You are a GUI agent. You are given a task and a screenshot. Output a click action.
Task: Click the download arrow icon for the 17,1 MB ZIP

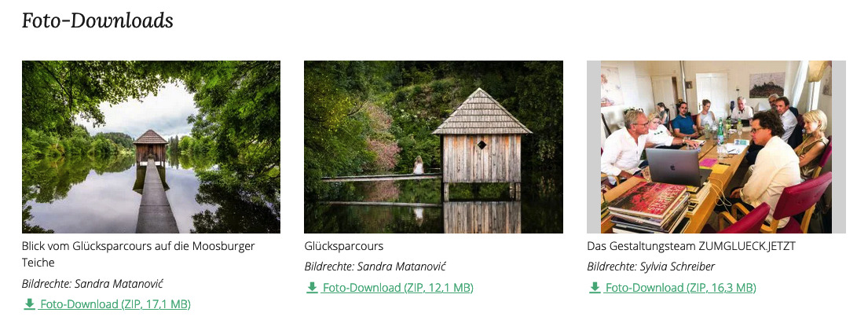coord(30,304)
